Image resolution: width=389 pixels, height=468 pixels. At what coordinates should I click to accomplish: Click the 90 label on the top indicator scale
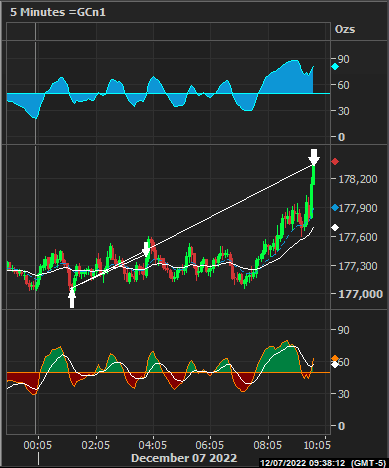[344, 59]
